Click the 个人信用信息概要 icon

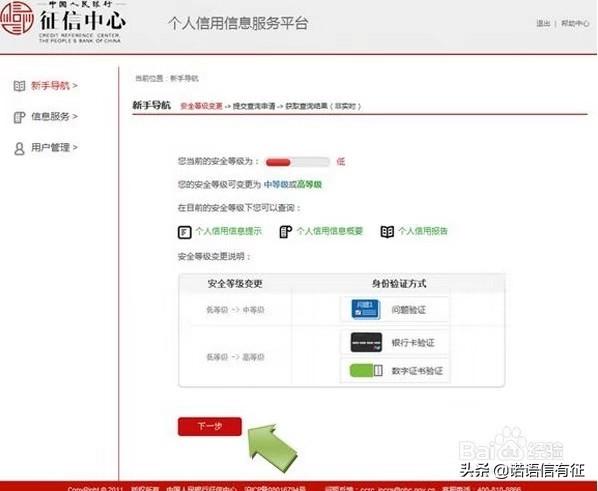pos(285,232)
